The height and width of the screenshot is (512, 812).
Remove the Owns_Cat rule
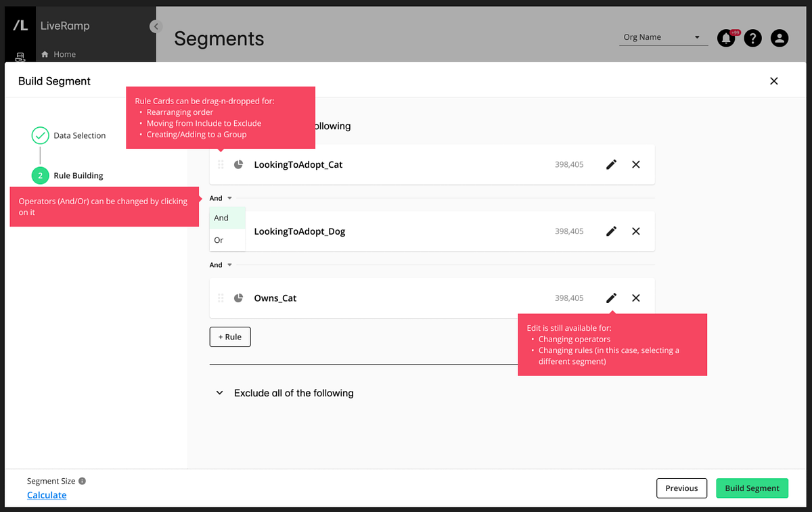pyautogui.click(x=636, y=298)
